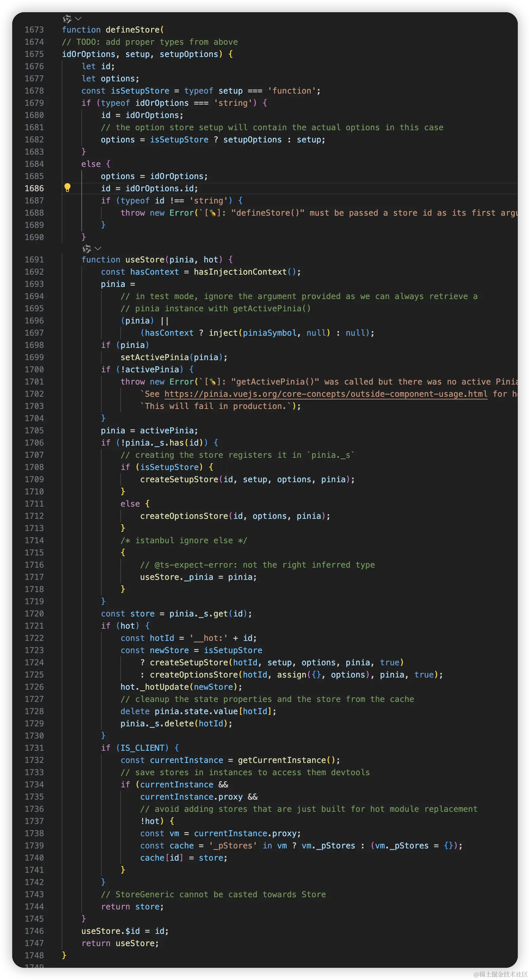
Task: Click 'isSetupStore' constant declaration on line 1678
Action: [x=140, y=91]
